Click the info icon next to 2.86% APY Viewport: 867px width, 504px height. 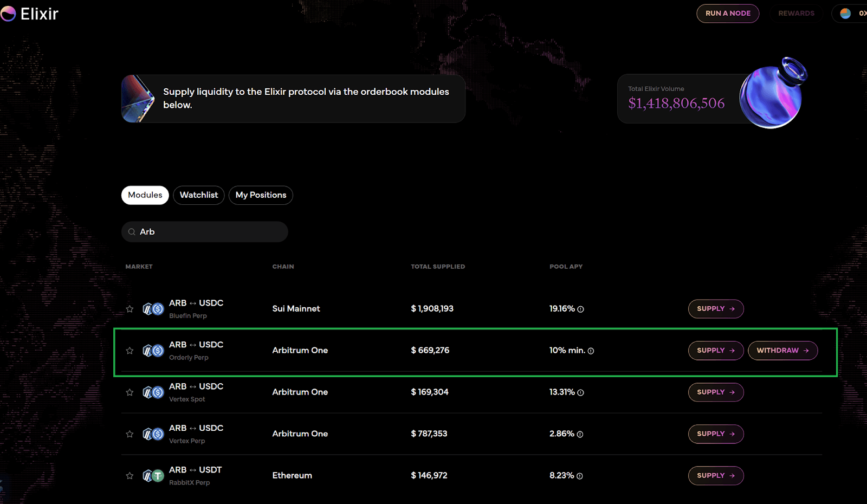pos(580,435)
